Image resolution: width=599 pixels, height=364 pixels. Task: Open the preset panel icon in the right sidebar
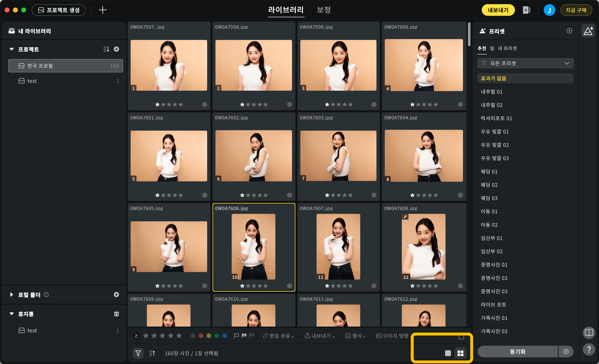click(x=588, y=31)
